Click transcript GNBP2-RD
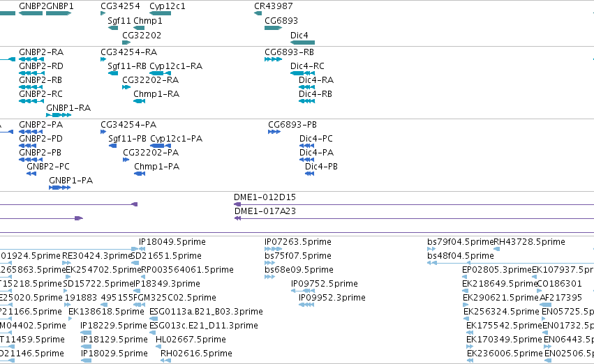The height and width of the screenshot is (364, 594). pyautogui.click(x=41, y=66)
